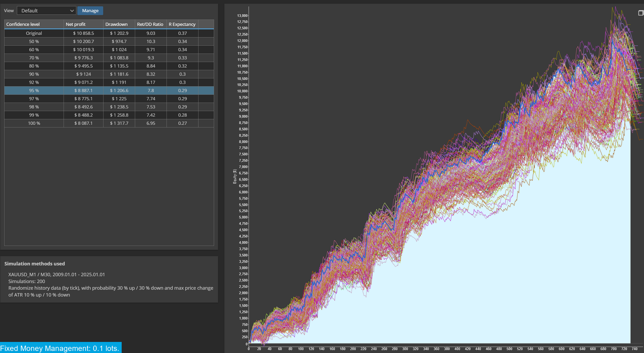Screen dimensions: 644x353
Task: Select the 97 % confidence row
Action: point(109,99)
